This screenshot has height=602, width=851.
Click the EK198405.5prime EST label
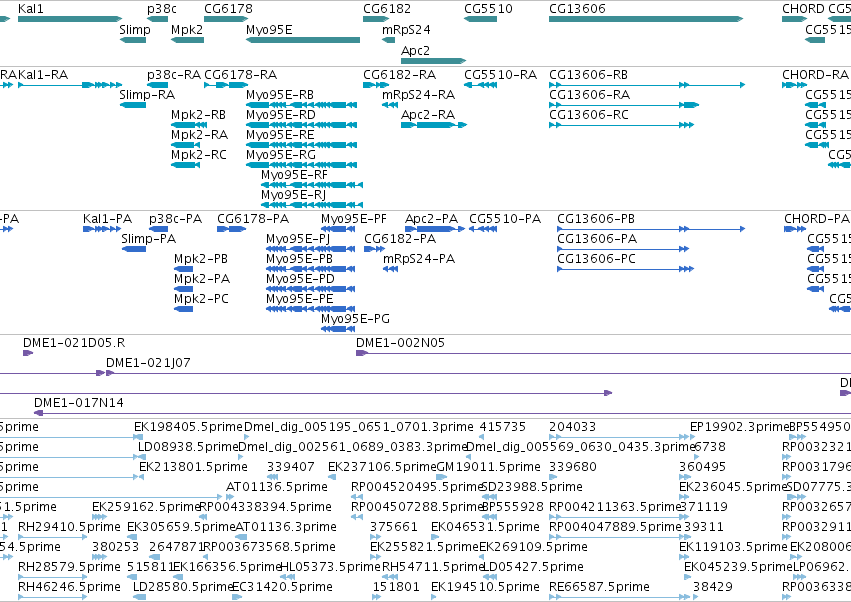[x=188, y=427]
